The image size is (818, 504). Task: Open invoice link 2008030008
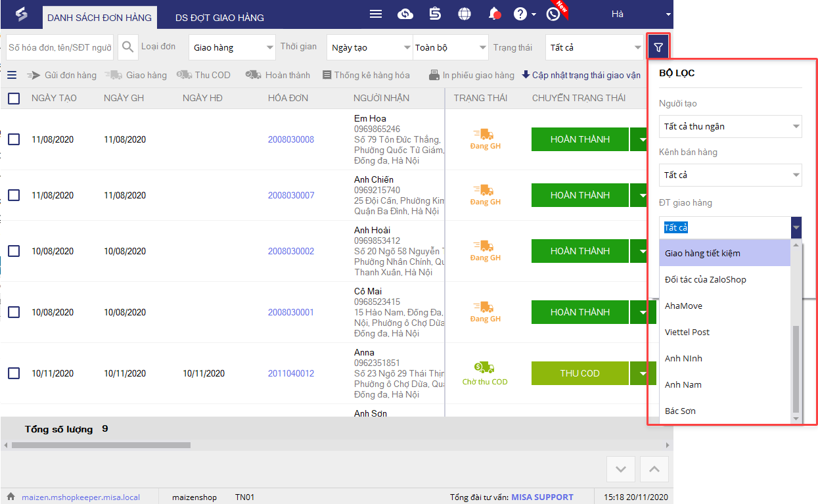[291, 139]
